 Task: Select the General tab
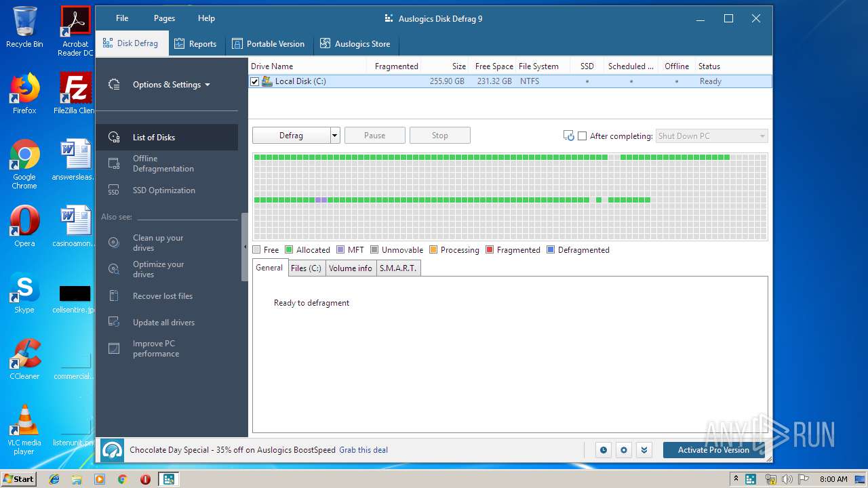269,268
